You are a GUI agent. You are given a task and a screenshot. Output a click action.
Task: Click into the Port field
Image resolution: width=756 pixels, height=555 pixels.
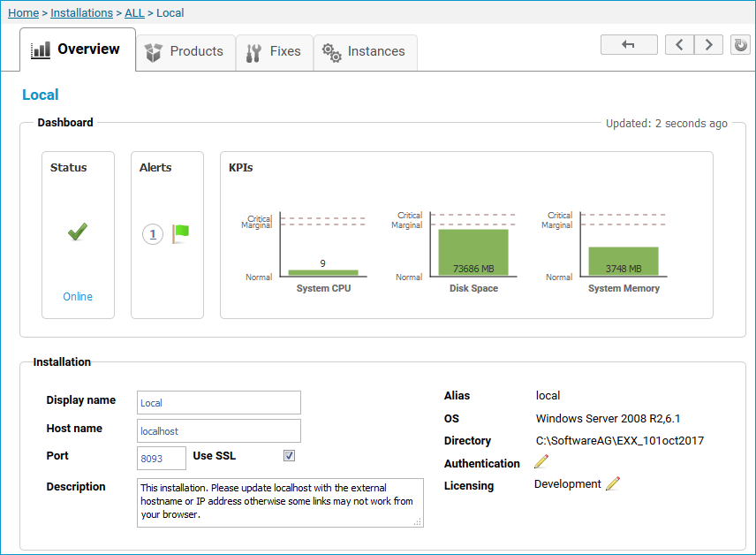point(162,458)
